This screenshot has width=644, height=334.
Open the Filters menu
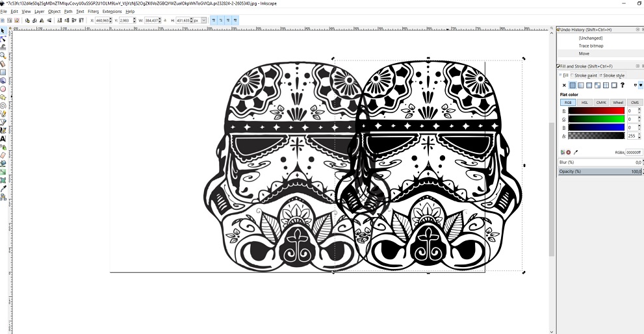pos(93,12)
